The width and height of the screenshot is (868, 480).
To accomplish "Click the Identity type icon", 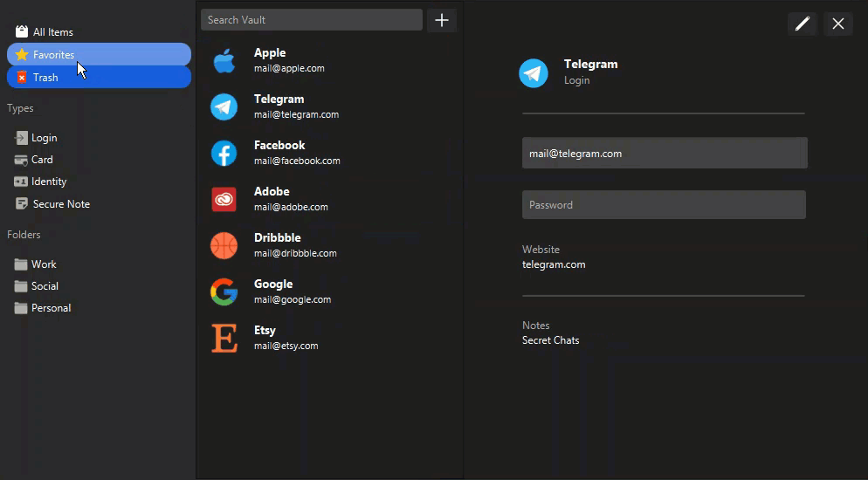I will point(21,182).
